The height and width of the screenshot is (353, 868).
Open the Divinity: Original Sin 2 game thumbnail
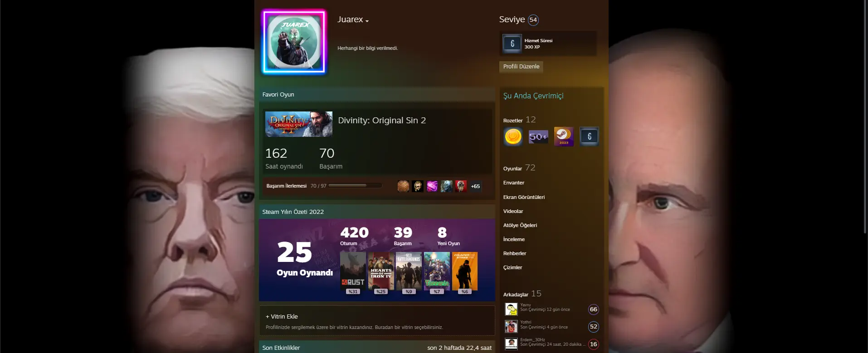click(x=299, y=124)
